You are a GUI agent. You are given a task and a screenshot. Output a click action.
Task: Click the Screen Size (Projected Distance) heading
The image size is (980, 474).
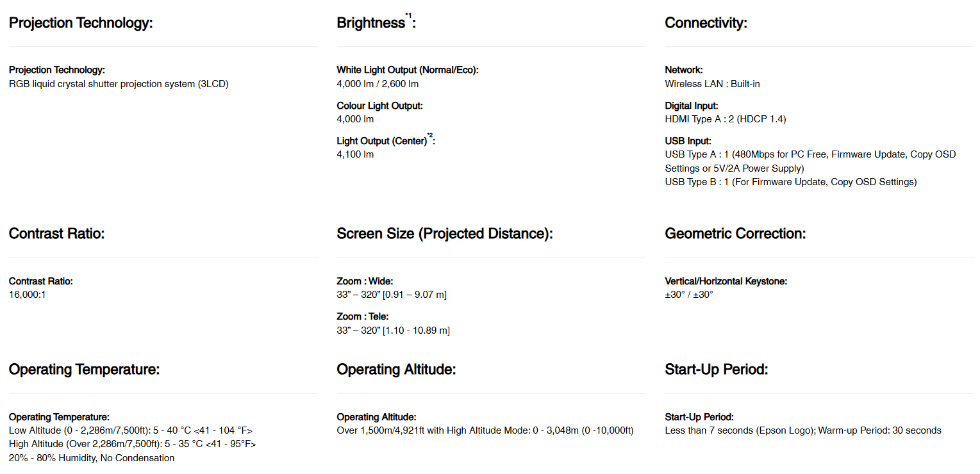click(x=444, y=234)
